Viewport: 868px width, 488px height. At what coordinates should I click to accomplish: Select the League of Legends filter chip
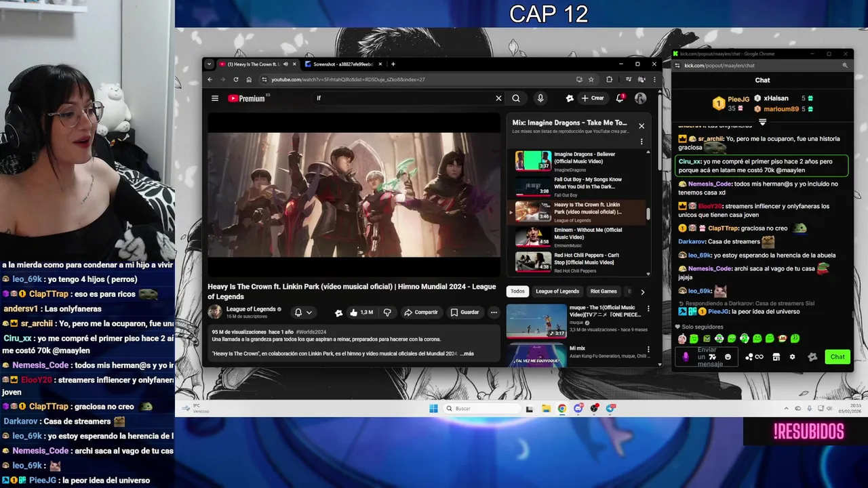point(557,291)
